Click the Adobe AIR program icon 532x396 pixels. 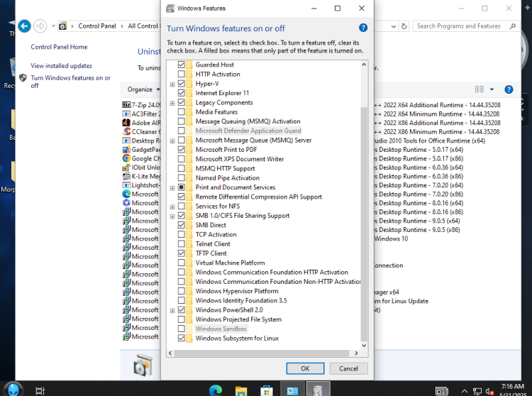126,123
